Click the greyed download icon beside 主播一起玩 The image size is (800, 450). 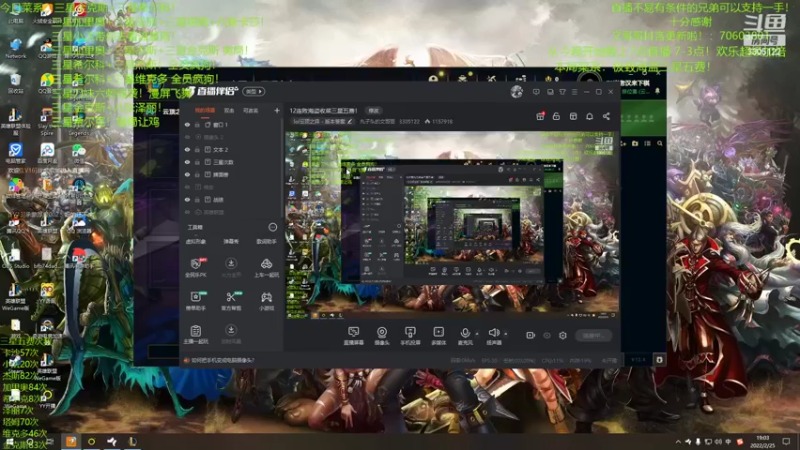click(x=231, y=330)
